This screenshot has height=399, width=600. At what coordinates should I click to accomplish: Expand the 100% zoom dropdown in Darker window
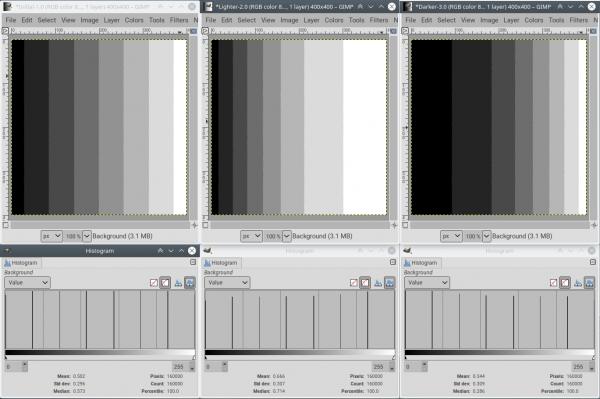(486, 236)
